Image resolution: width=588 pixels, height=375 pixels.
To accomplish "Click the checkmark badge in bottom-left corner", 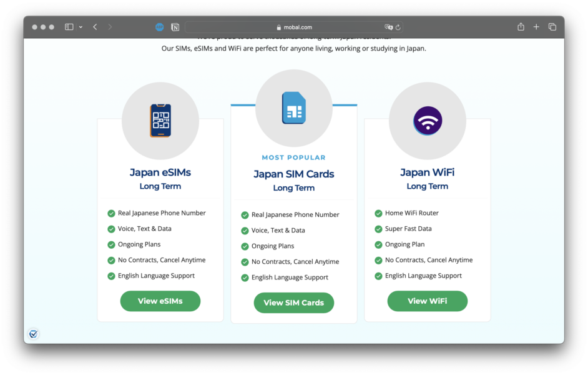I will 34,334.
